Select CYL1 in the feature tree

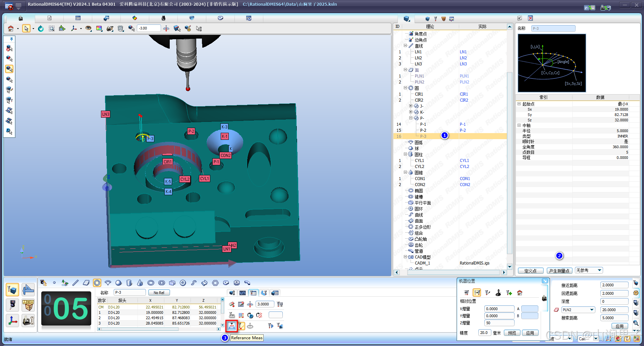[419, 161]
